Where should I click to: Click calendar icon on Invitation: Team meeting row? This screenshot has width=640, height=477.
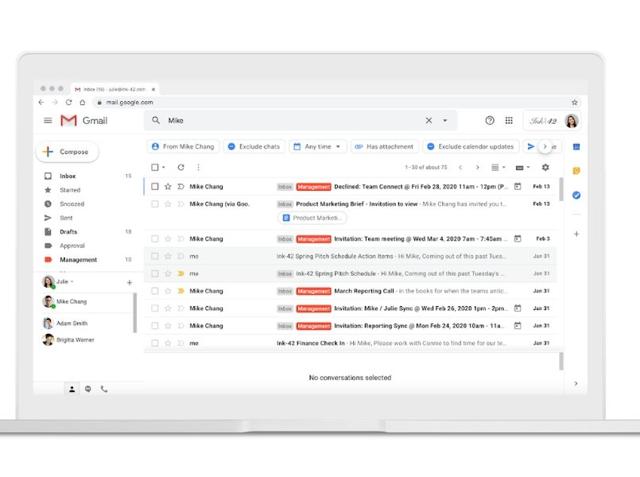[x=518, y=239]
